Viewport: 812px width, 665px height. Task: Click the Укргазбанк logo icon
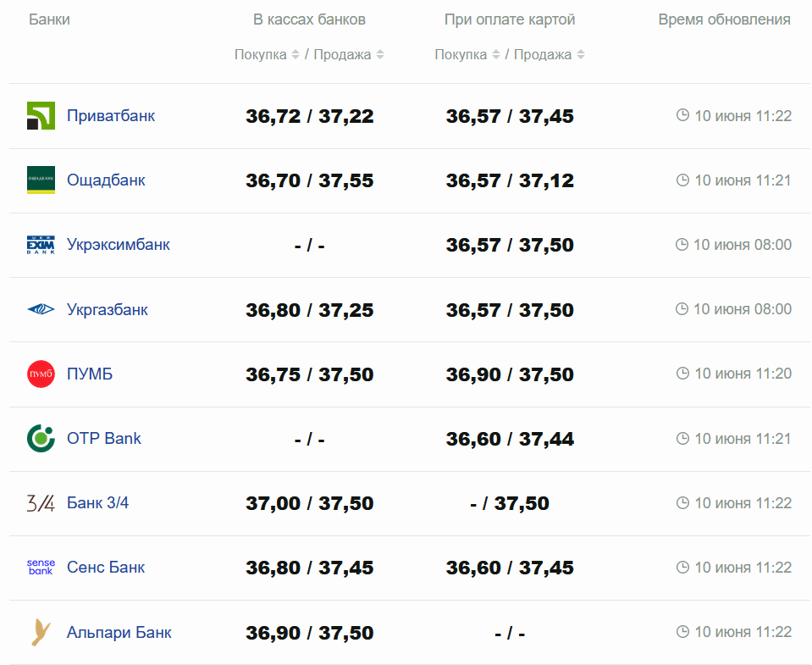click(x=41, y=309)
